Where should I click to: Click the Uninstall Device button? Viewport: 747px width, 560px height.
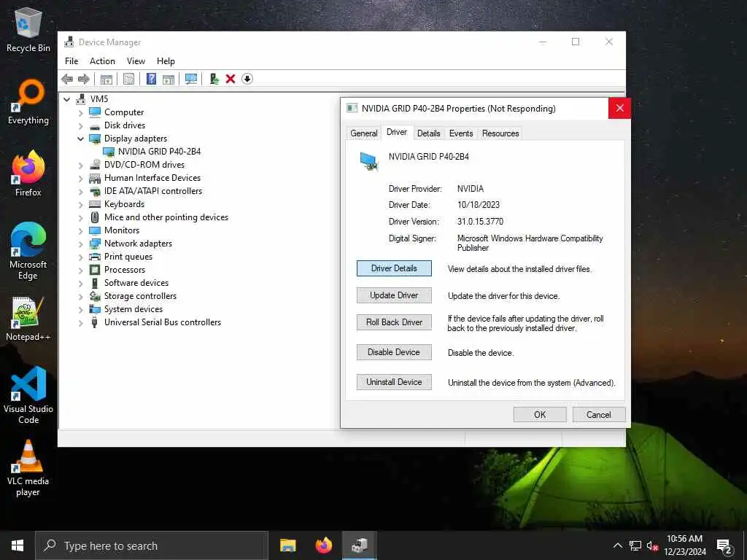[394, 382]
